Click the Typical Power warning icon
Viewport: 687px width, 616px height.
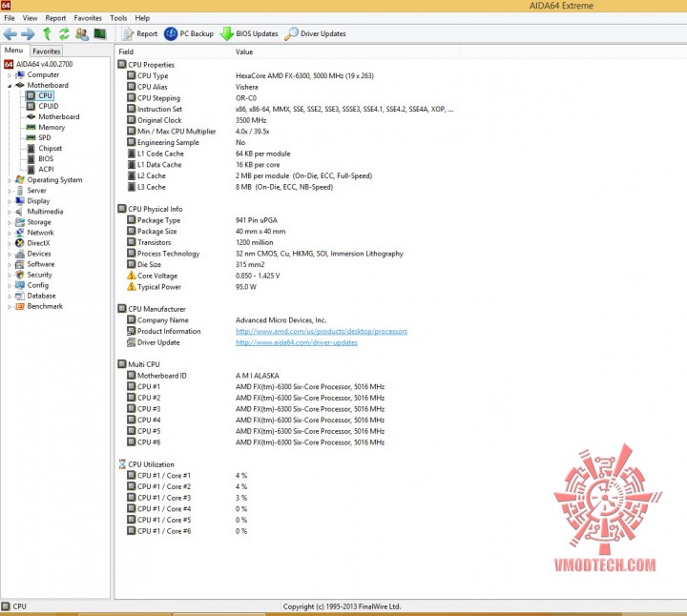click(131, 287)
